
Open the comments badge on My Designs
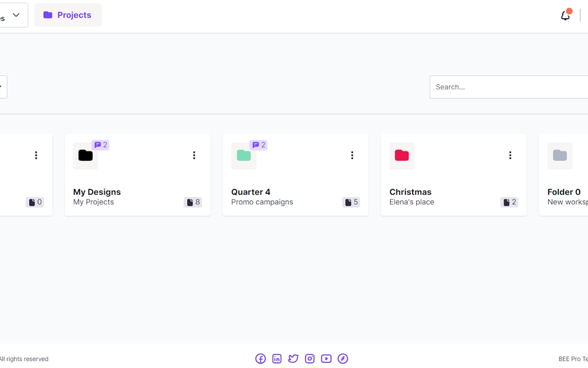(x=101, y=145)
